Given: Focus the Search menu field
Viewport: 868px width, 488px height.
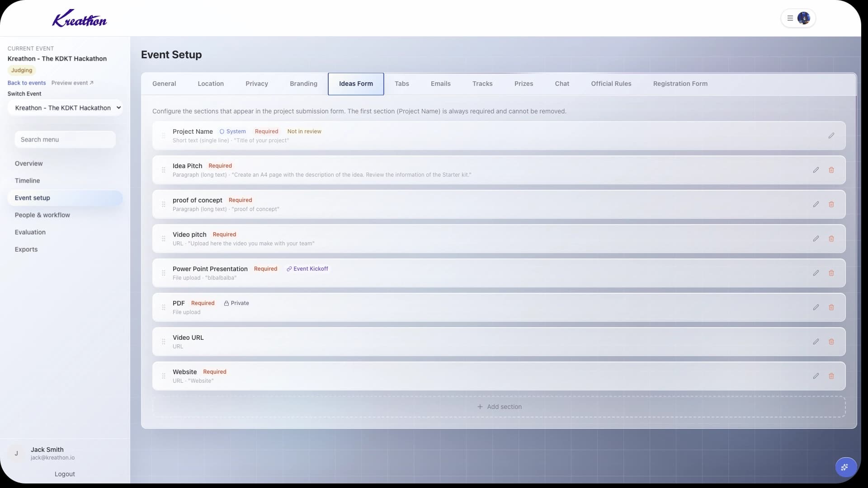Looking at the screenshot, I should pos(65,140).
